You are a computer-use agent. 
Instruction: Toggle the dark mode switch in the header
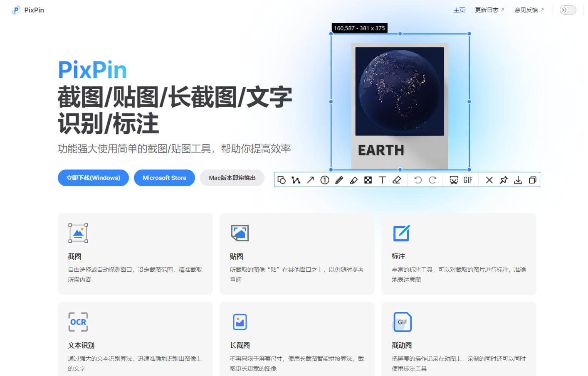567,10
